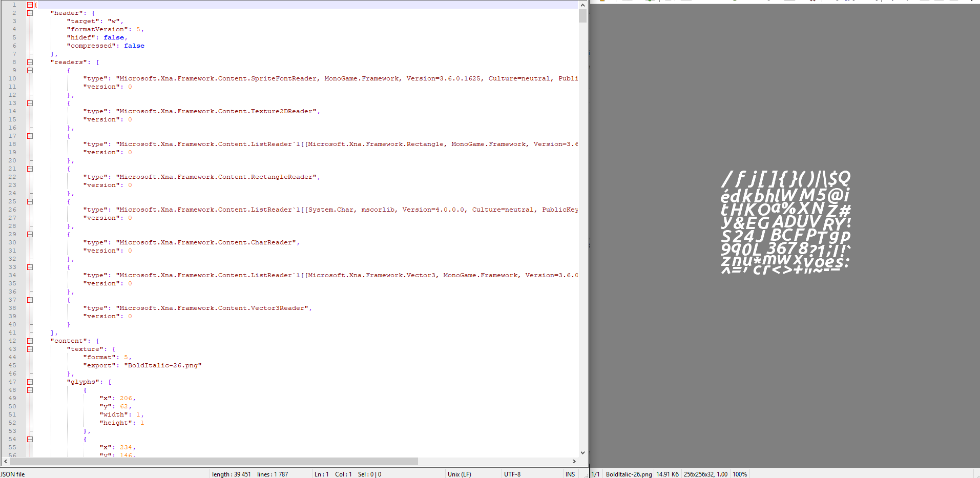Click the "formatVersion": 5 line
The image size is (980, 478).
[x=106, y=29]
